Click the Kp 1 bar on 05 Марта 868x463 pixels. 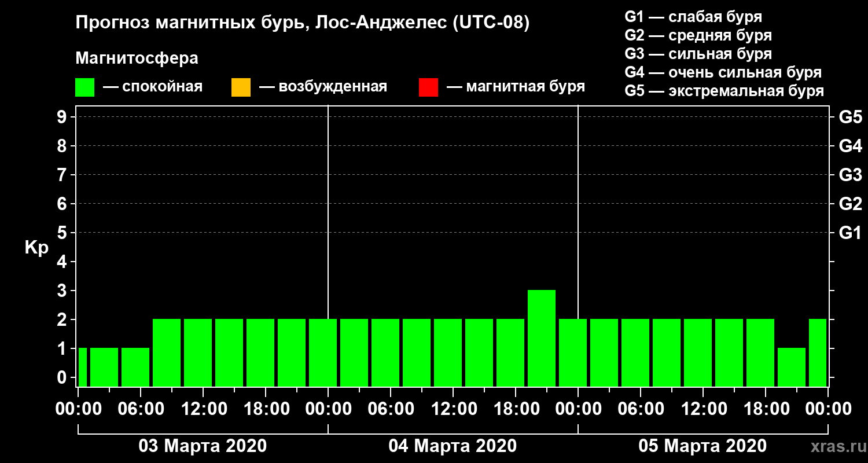coord(792,367)
